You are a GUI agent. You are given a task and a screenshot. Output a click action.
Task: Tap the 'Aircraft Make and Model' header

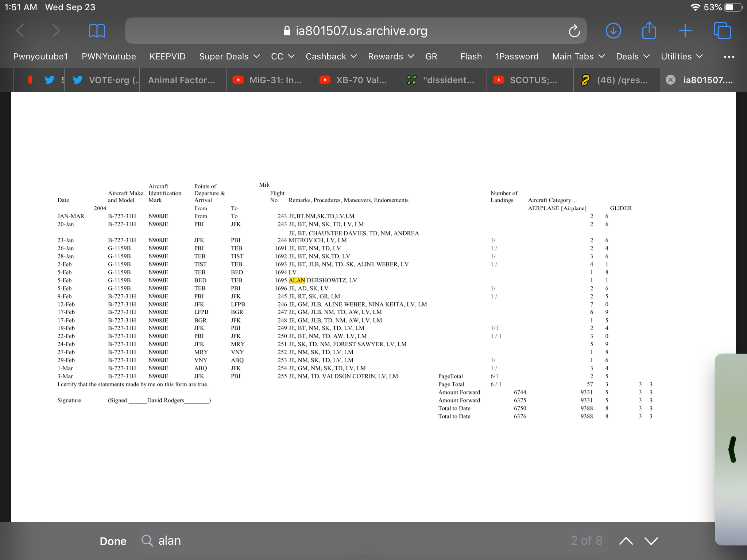click(x=125, y=197)
